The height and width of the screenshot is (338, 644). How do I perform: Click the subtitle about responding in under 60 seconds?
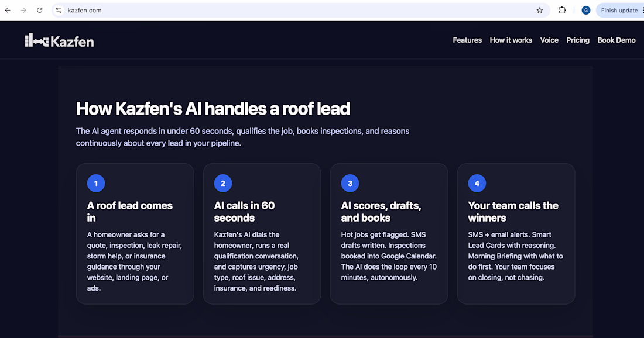click(x=243, y=137)
